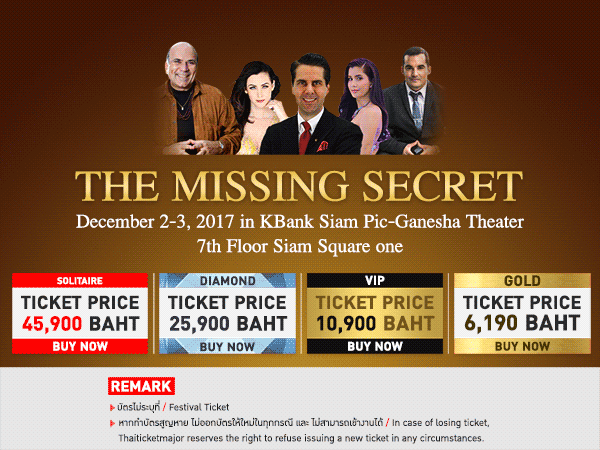
Task: Click THE MISSING SECRET title
Action: [299, 186]
